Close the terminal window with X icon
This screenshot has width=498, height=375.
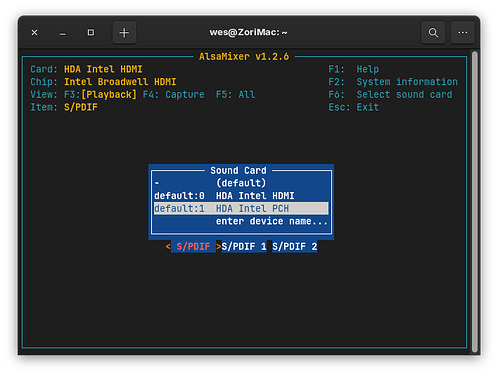[x=34, y=33]
